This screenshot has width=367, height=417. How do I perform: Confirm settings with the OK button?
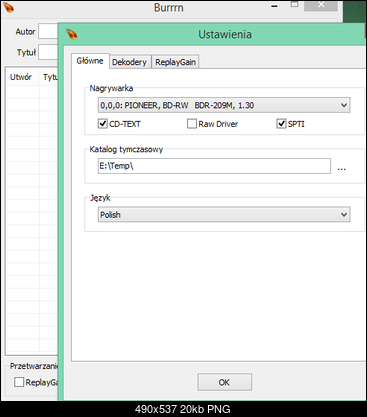(x=224, y=382)
